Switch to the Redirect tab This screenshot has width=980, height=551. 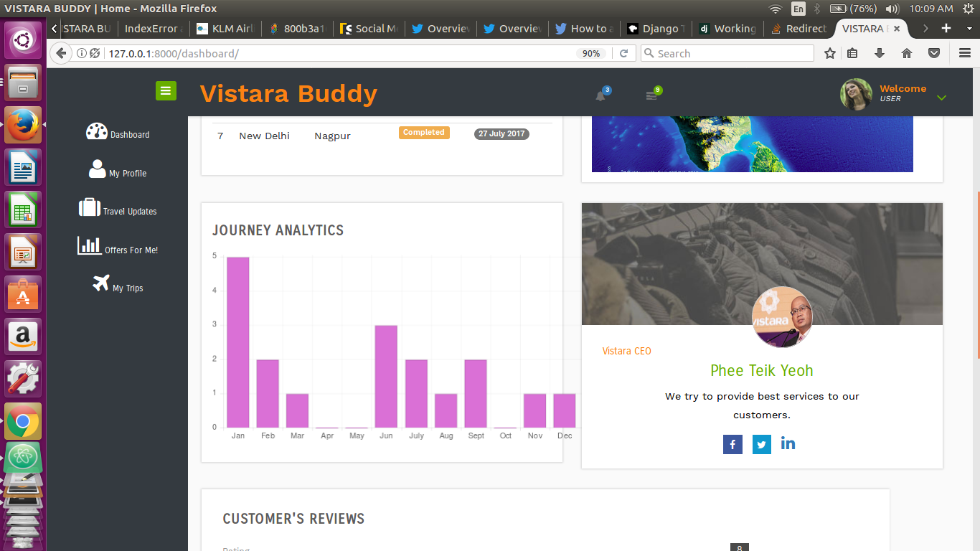coord(798,29)
